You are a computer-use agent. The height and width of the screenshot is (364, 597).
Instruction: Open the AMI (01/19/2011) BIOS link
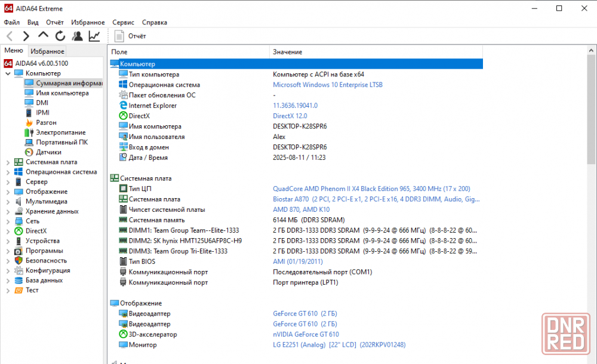(x=298, y=261)
